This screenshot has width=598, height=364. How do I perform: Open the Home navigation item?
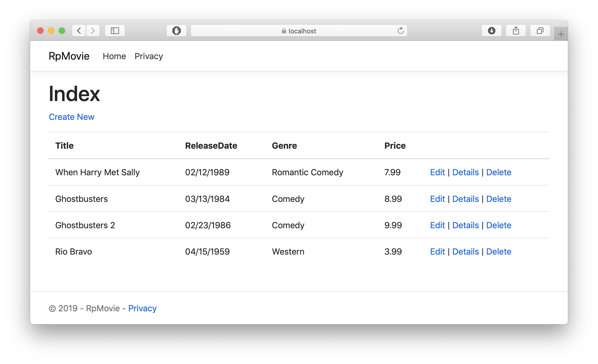tap(114, 56)
